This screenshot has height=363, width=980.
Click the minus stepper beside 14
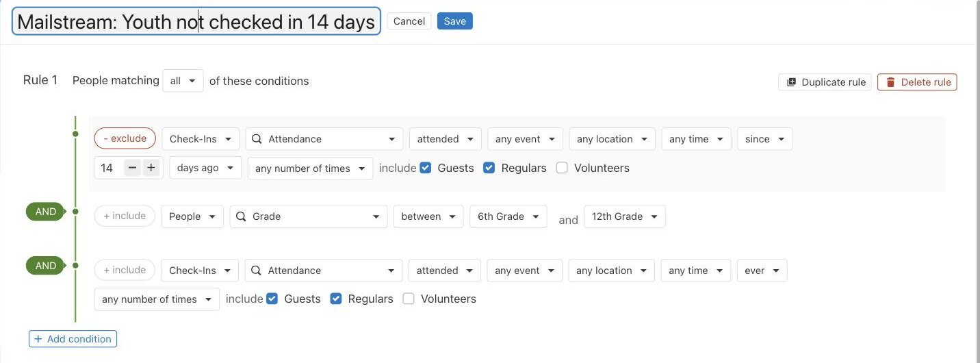(133, 168)
